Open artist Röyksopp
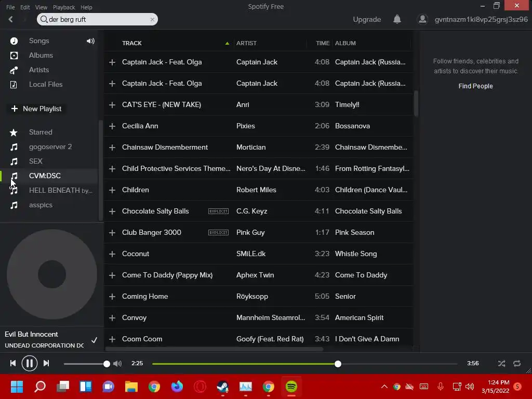Screen dimensions: 532x399 252,297
